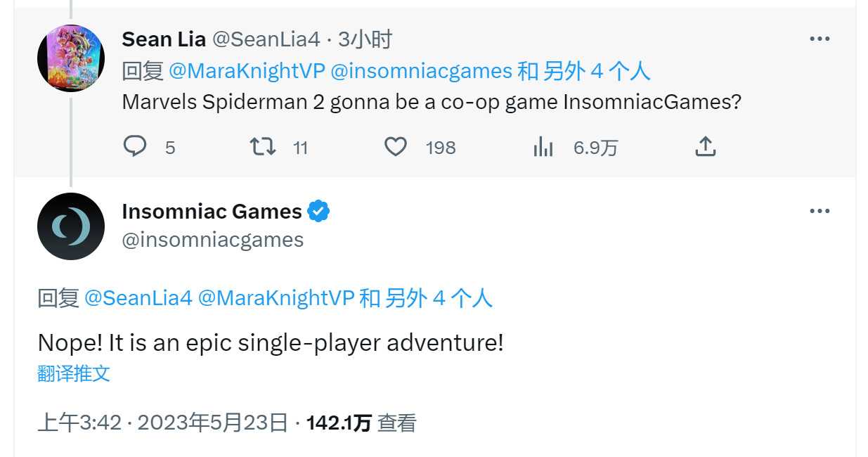Like Sean Lia's tweet with the heart icon
The image size is (868, 457).
click(397, 146)
